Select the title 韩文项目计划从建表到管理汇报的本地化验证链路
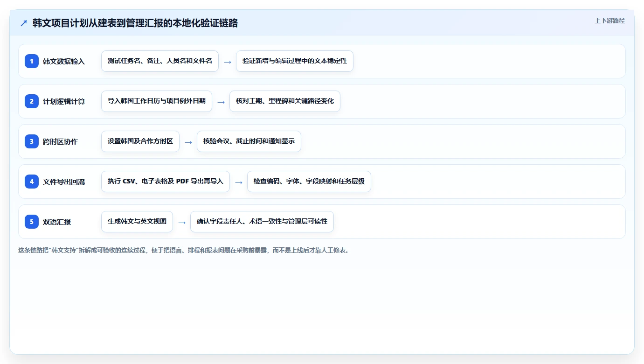This screenshot has height=364, width=644. (x=135, y=23)
